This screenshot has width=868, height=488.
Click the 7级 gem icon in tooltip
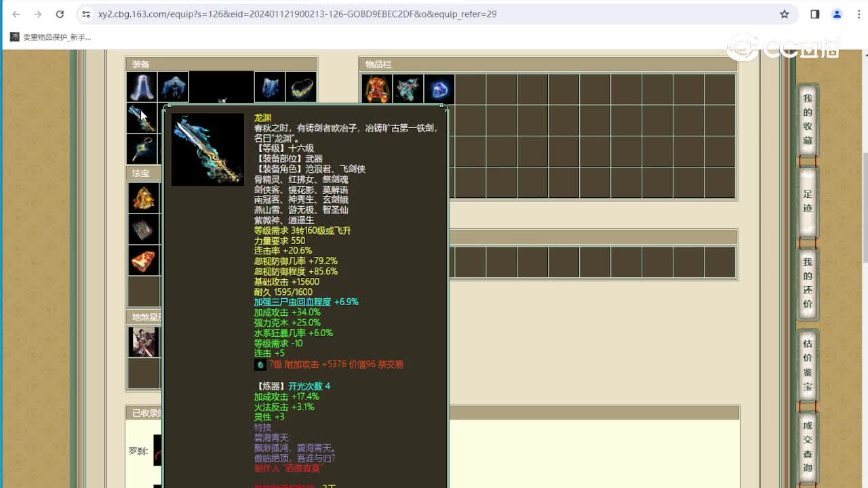[260, 365]
